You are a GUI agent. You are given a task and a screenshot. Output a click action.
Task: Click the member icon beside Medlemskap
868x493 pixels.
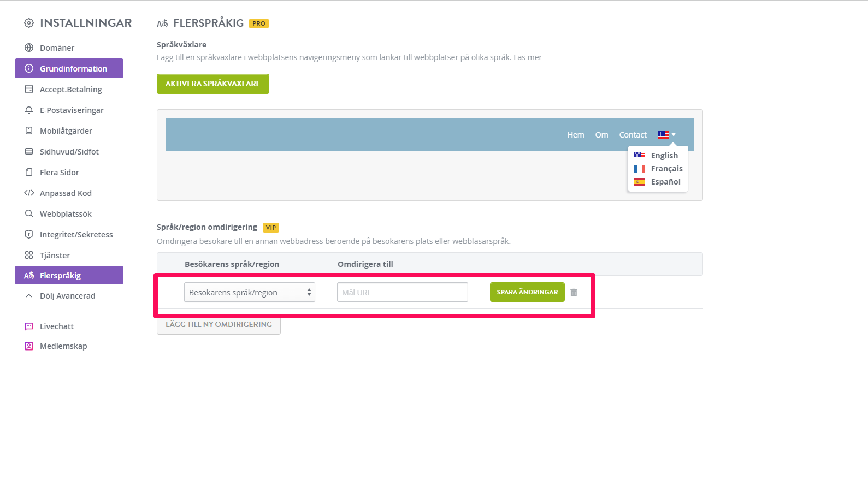pos(29,346)
